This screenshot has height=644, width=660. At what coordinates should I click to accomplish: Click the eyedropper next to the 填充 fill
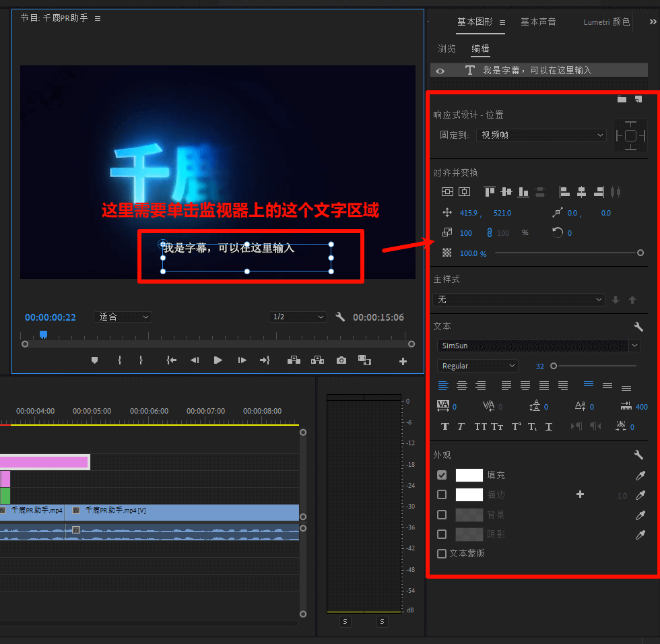point(639,475)
